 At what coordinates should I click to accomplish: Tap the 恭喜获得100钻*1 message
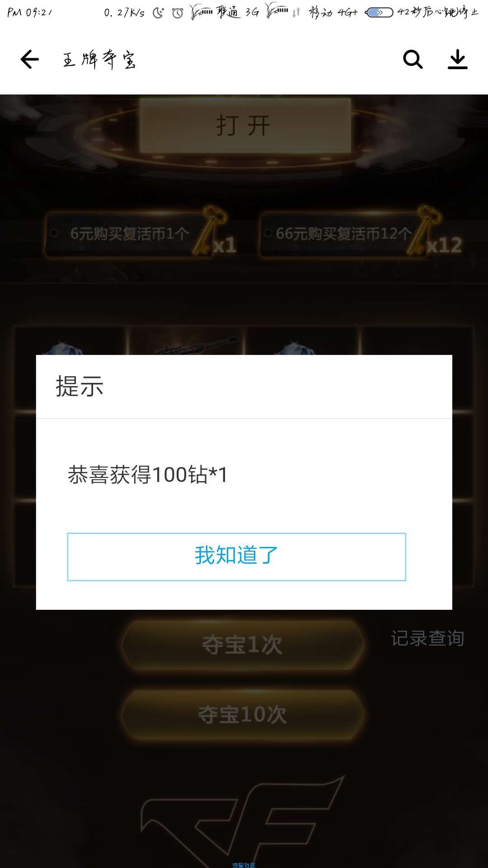(148, 475)
